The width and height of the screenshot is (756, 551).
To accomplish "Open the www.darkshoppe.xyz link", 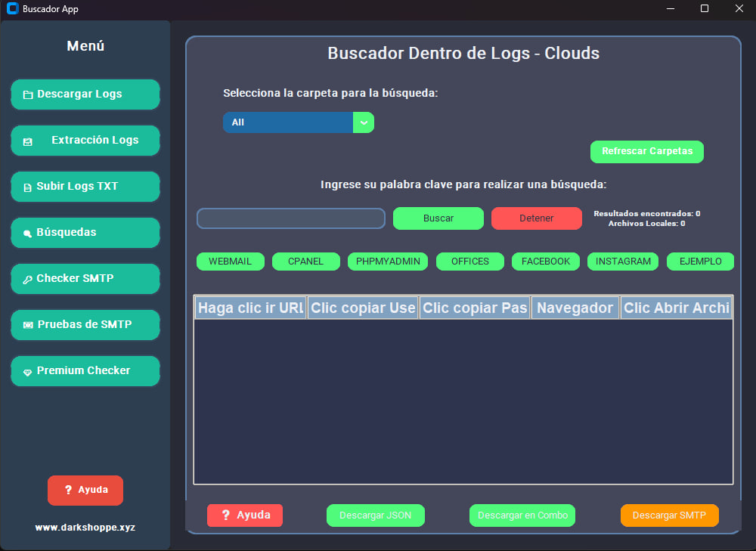I will [85, 527].
